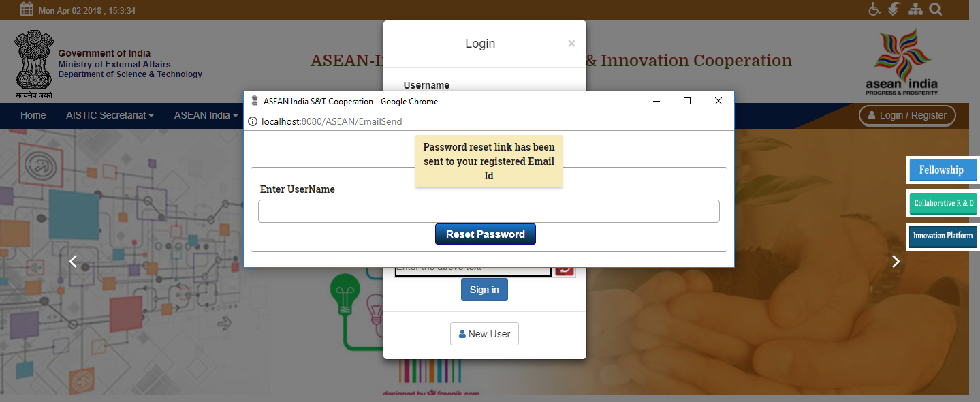
Task: Go to previous slide with left chevron
Action: pos(73,262)
